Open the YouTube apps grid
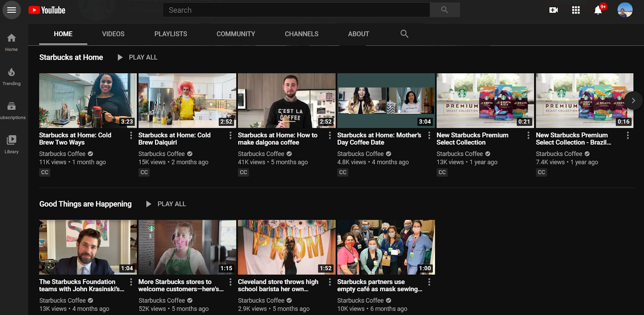The image size is (644, 315). 576,10
